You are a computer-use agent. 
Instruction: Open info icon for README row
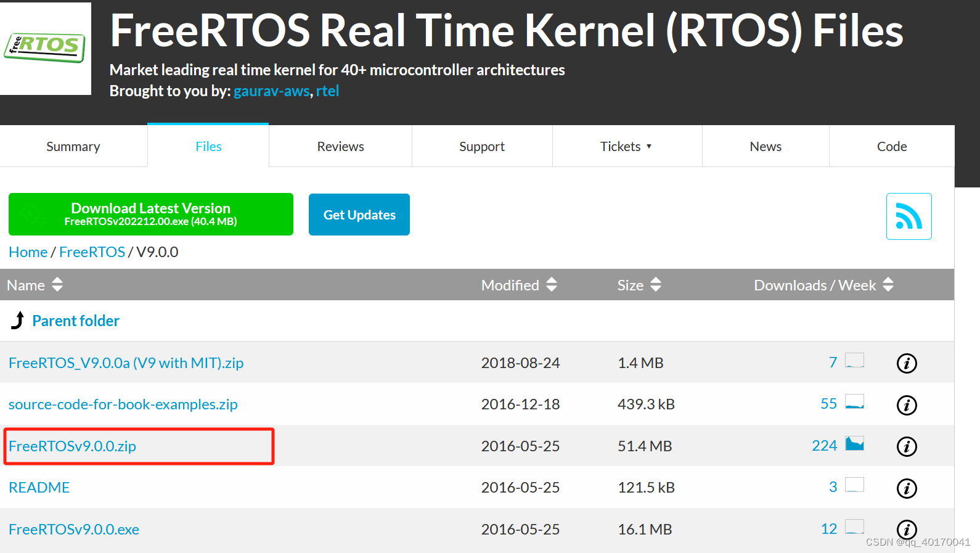point(906,488)
